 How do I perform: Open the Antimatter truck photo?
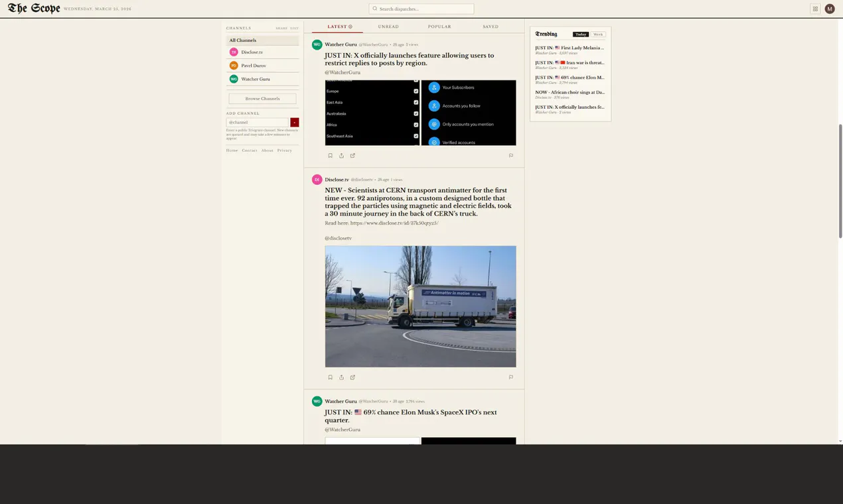(420, 306)
